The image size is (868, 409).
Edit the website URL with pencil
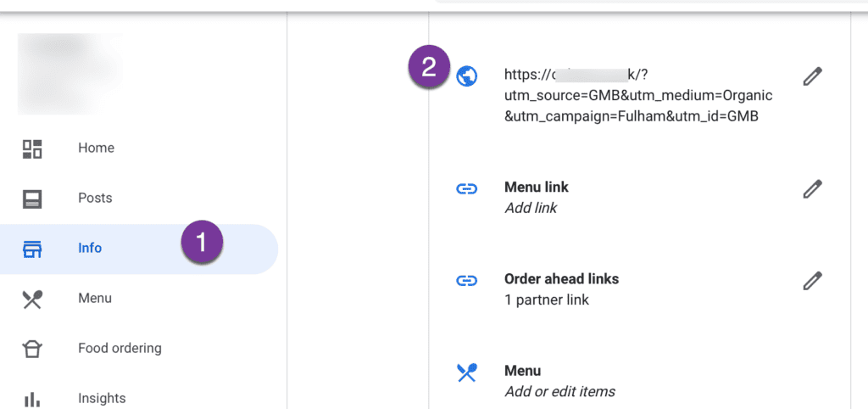(x=812, y=77)
